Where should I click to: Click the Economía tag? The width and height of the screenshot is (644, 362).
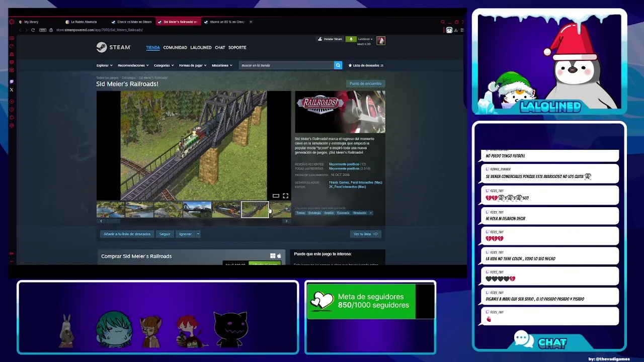pos(343,213)
